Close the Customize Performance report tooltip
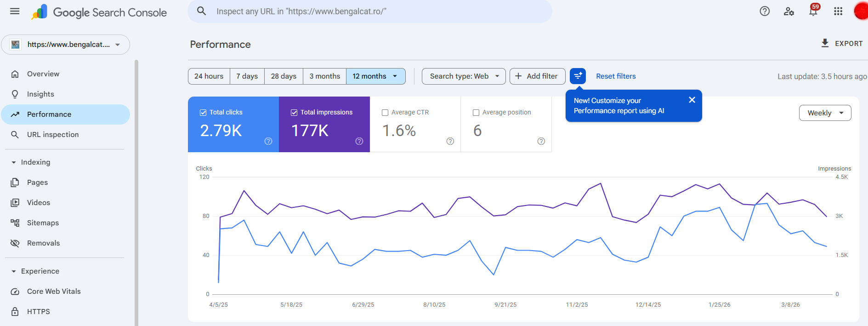The image size is (868, 326). click(692, 100)
